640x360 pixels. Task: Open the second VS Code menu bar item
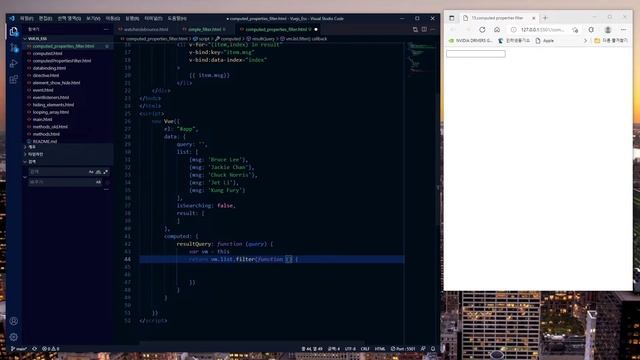point(46,18)
